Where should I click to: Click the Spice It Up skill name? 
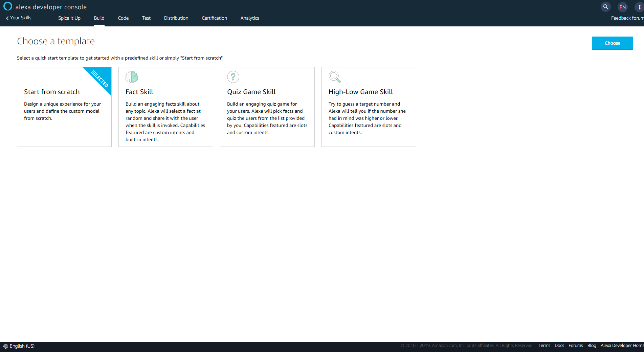point(69,18)
